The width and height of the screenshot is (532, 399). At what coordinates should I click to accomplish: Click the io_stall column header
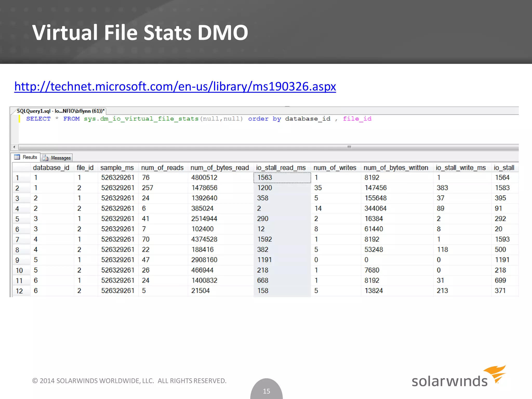pyautogui.click(x=504, y=168)
